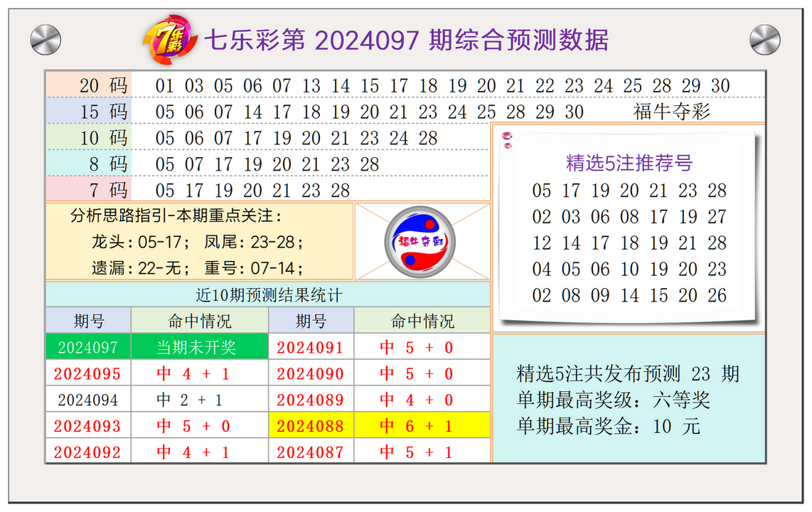Click the 中 6 + 1 yellow result cell
Image resolution: width=812 pixels, height=512 pixels.
click(422, 426)
